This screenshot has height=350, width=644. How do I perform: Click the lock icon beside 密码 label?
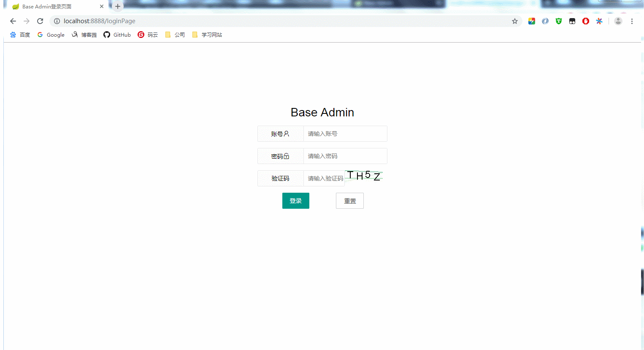(287, 156)
